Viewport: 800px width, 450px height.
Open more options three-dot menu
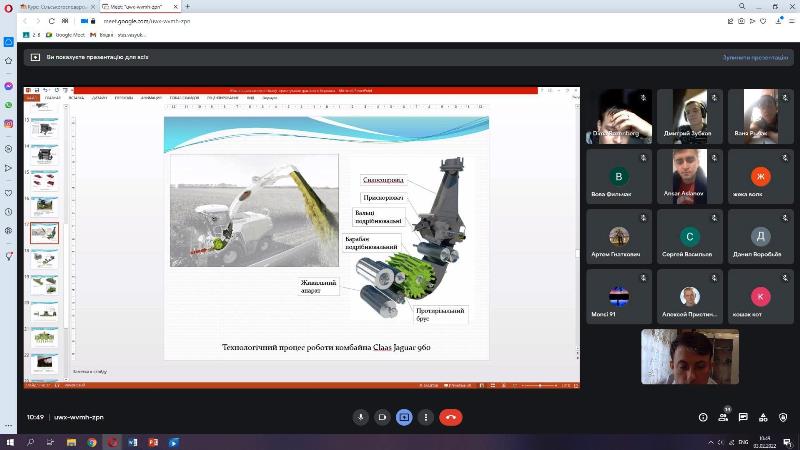427,417
